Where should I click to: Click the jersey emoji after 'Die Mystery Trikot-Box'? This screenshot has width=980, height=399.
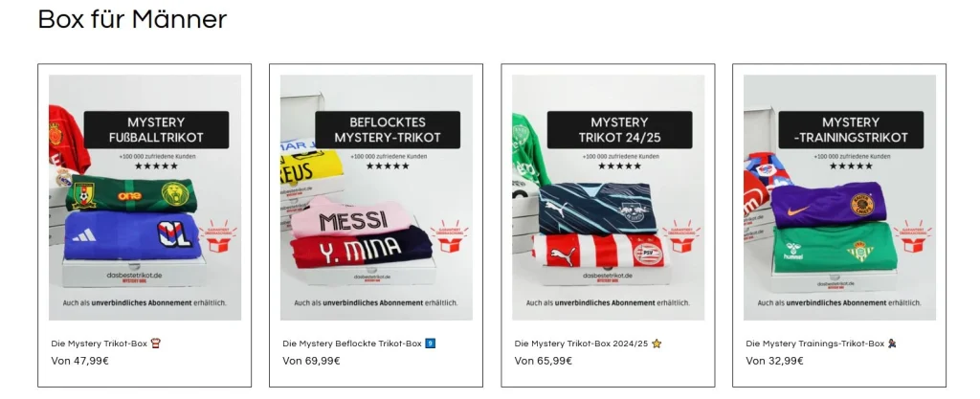156,343
